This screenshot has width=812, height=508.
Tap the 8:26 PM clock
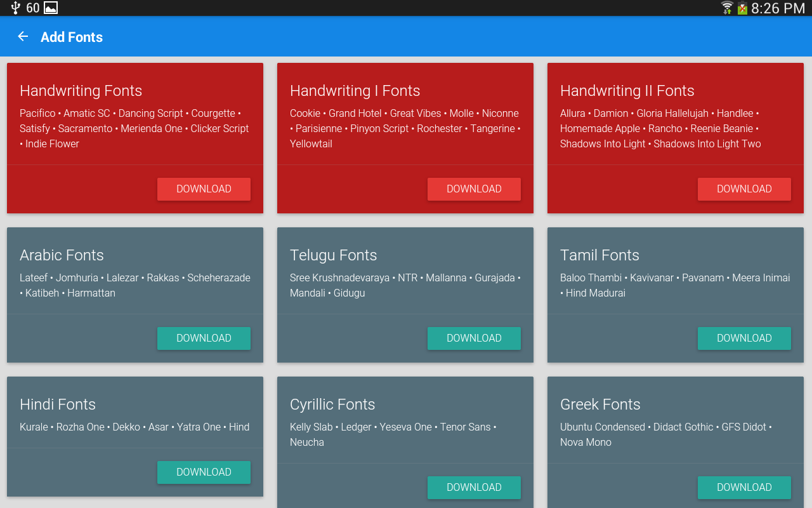(x=778, y=8)
